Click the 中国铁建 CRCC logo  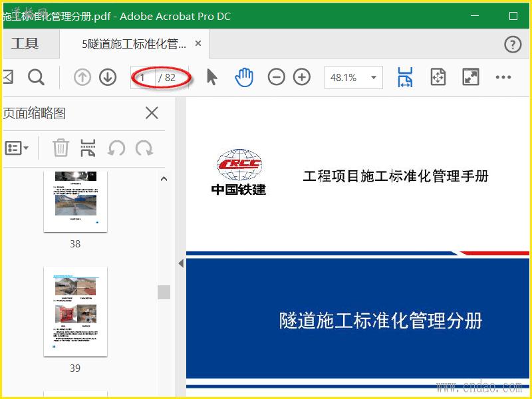239,172
